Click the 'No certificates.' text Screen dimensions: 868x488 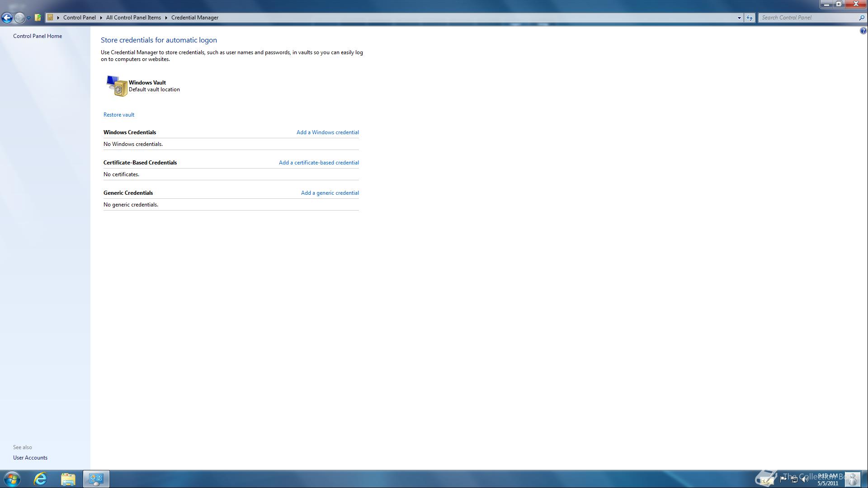121,174
